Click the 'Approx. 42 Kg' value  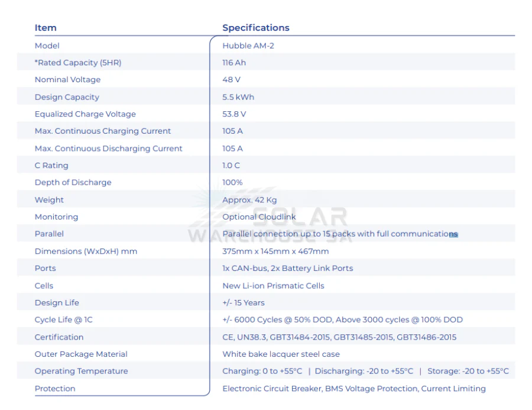click(x=249, y=200)
